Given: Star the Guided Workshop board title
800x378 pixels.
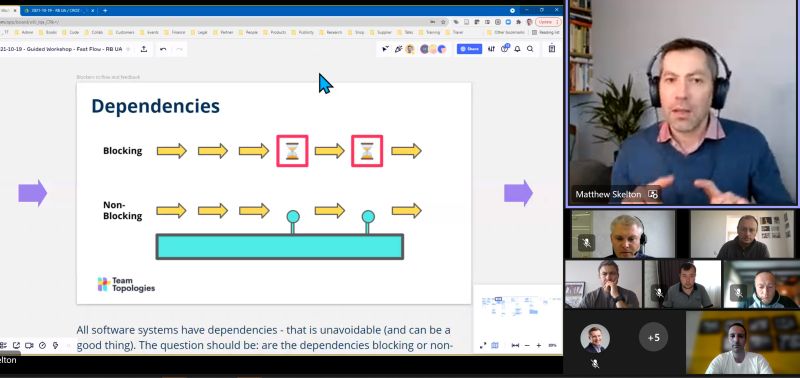Looking at the screenshot, I should (x=128, y=49).
